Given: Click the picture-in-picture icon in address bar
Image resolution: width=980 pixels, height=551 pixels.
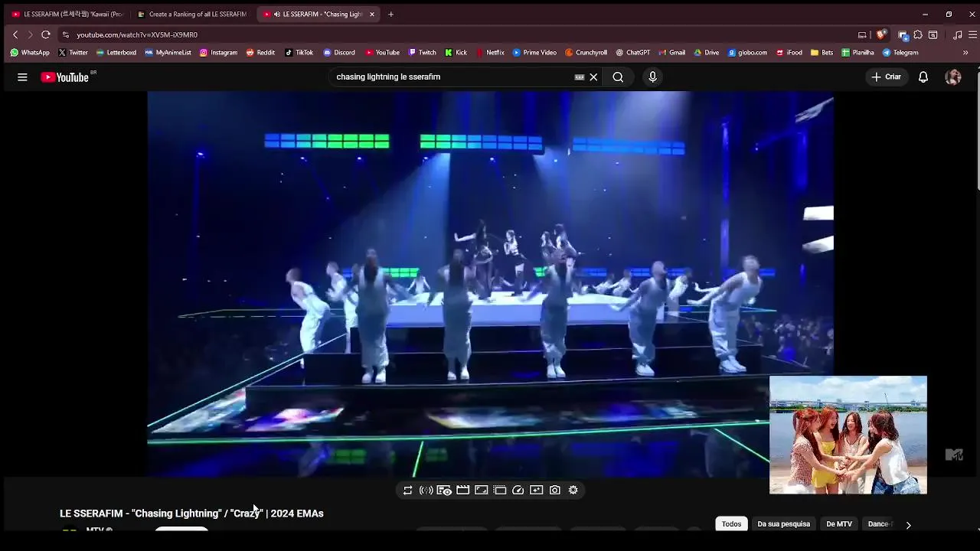Looking at the screenshot, I should pos(862,34).
